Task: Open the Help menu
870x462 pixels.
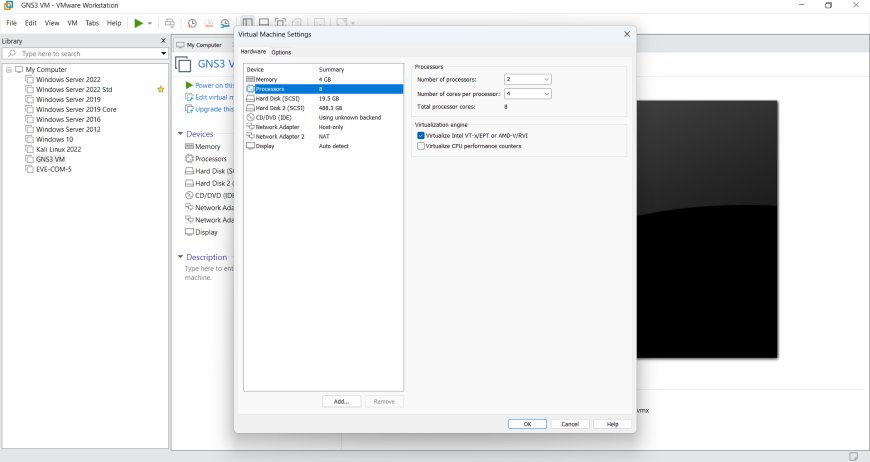Action: [x=114, y=23]
